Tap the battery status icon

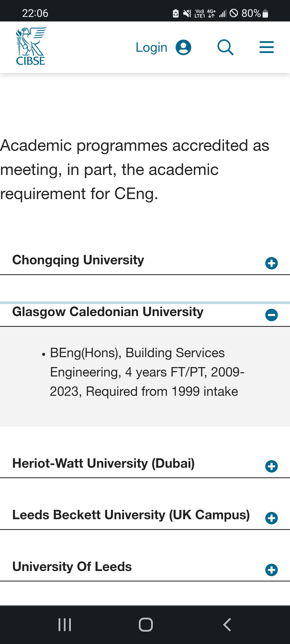265,13
